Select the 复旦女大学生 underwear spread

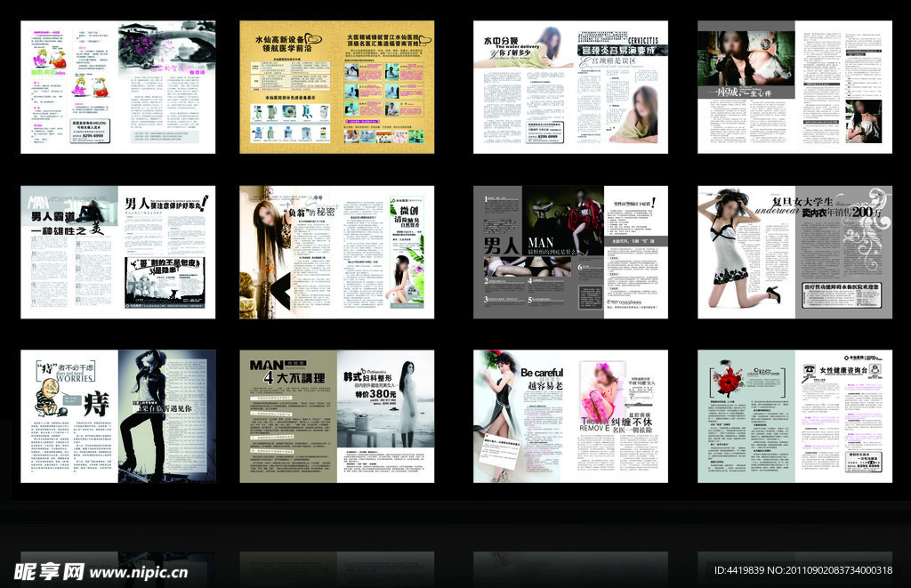[x=794, y=252]
